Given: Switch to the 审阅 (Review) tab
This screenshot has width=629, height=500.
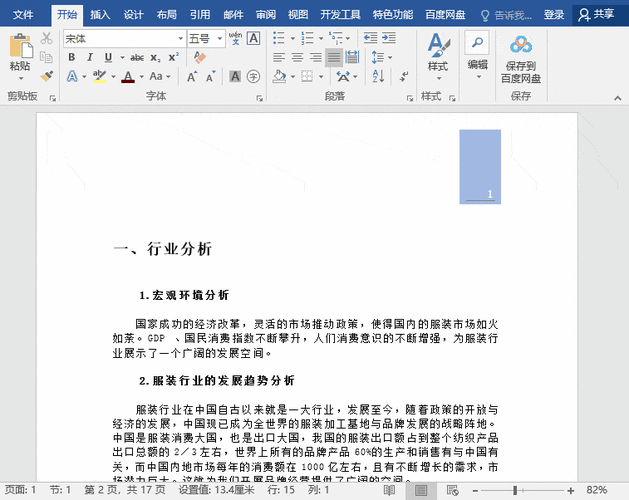Looking at the screenshot, I should pos(266,15).
